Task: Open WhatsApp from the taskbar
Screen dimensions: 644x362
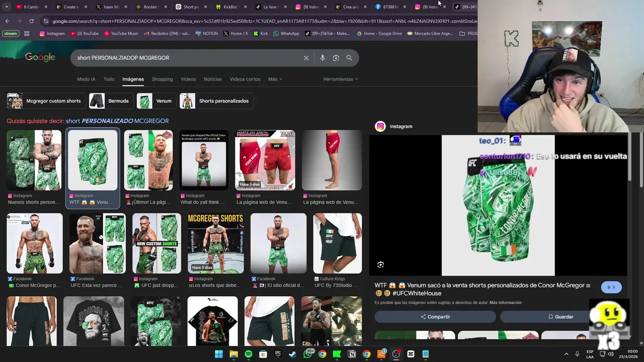Action: (x=307, y=354)
